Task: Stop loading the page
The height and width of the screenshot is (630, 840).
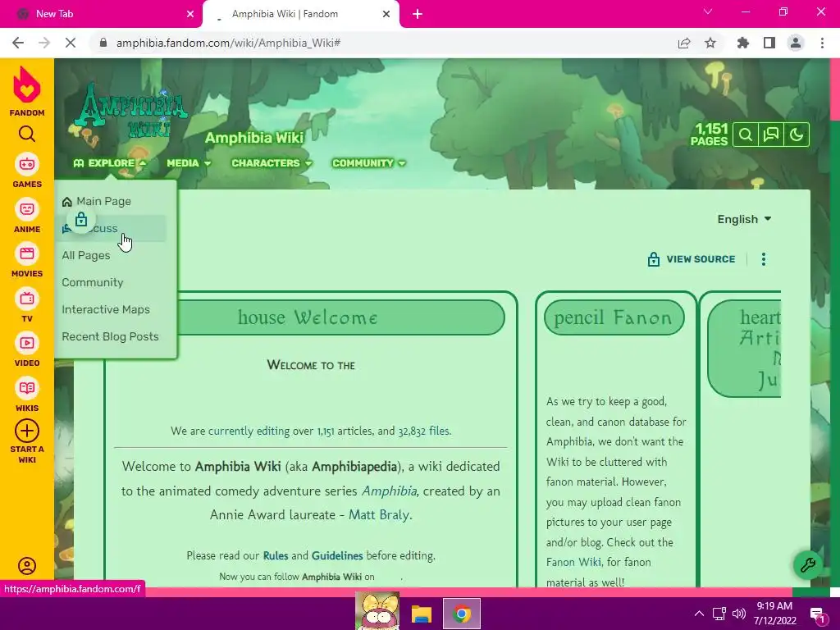Action: tap(71, 43)
